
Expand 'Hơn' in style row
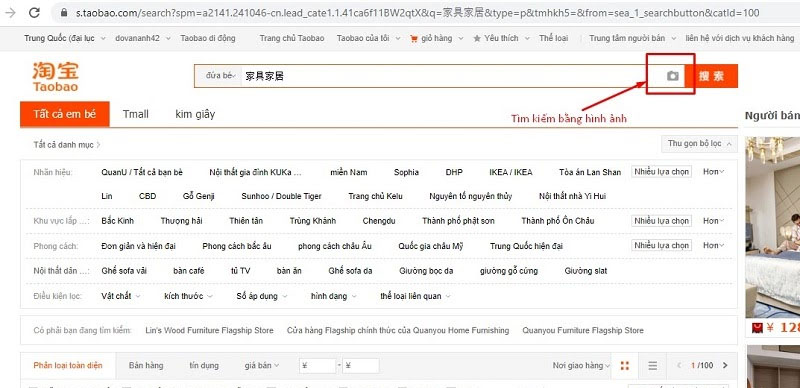click(714, 246)
